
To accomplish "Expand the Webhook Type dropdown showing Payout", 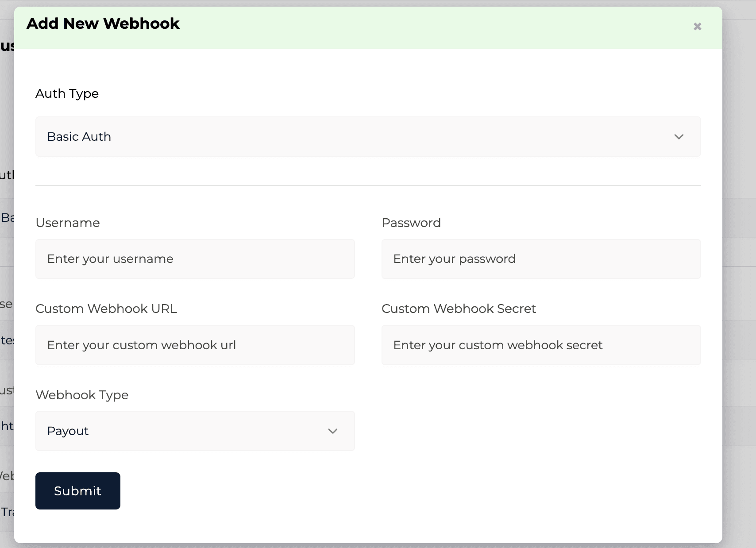I will (195, 431).
